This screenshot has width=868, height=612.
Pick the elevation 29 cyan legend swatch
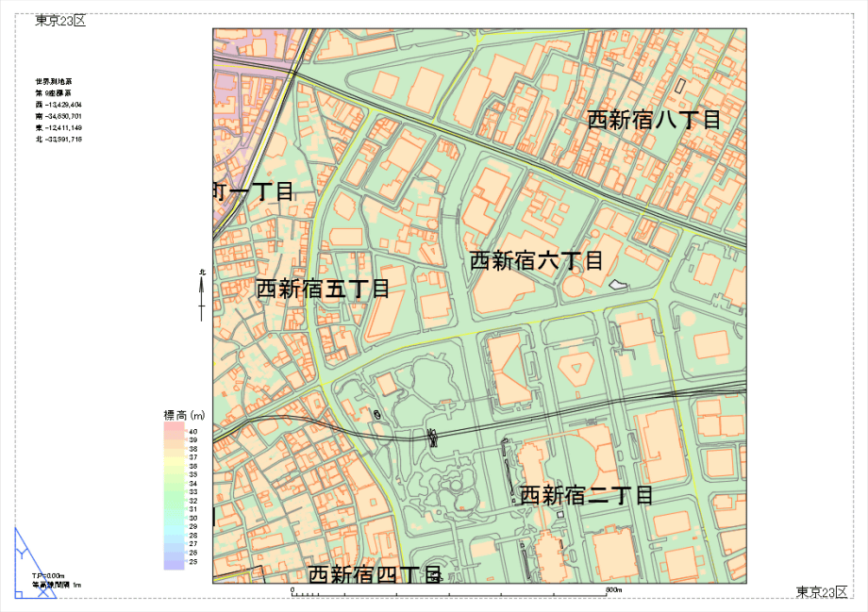tap(174, 527)
